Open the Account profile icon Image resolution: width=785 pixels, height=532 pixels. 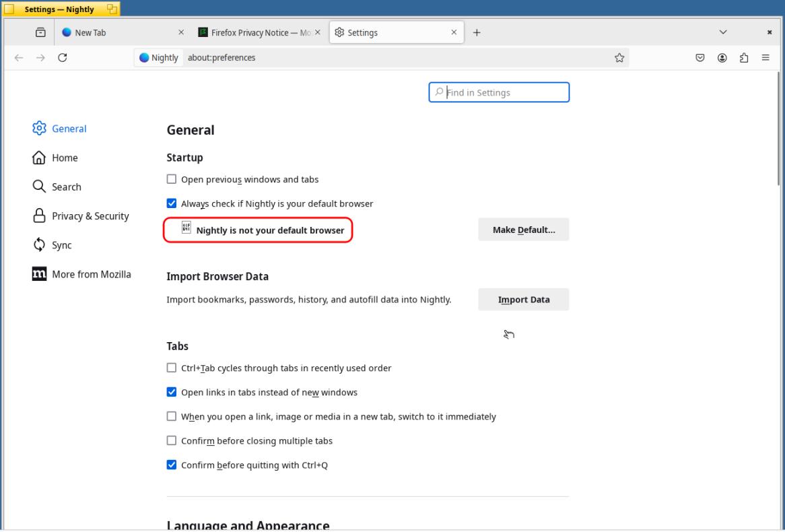click(722, 58)
